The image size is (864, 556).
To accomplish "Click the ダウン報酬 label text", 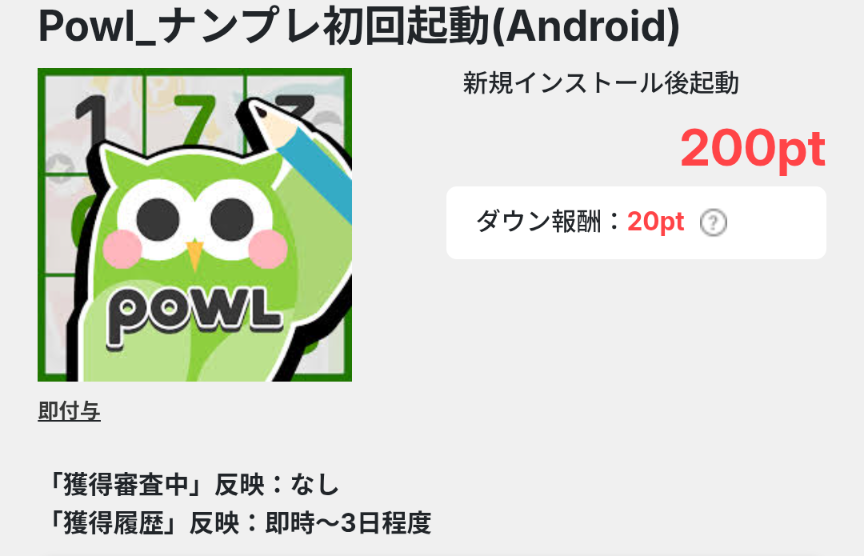I will (x=538, y=222).
